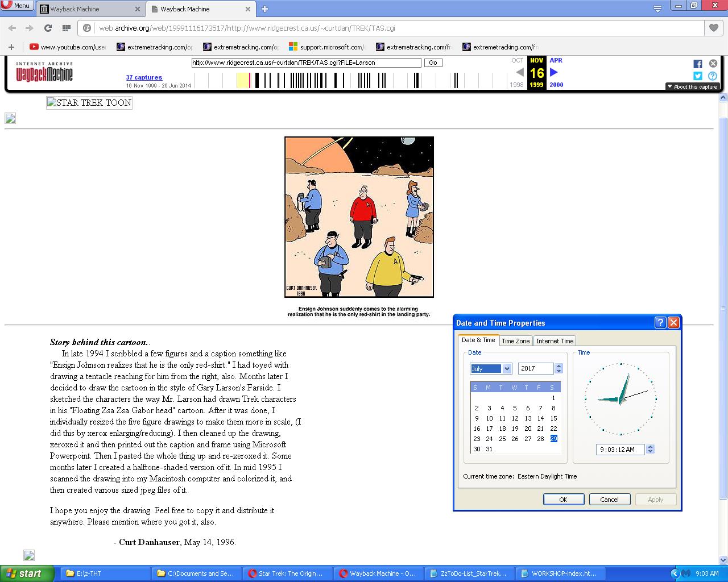Increase the year with up spinner

[559, 366]
